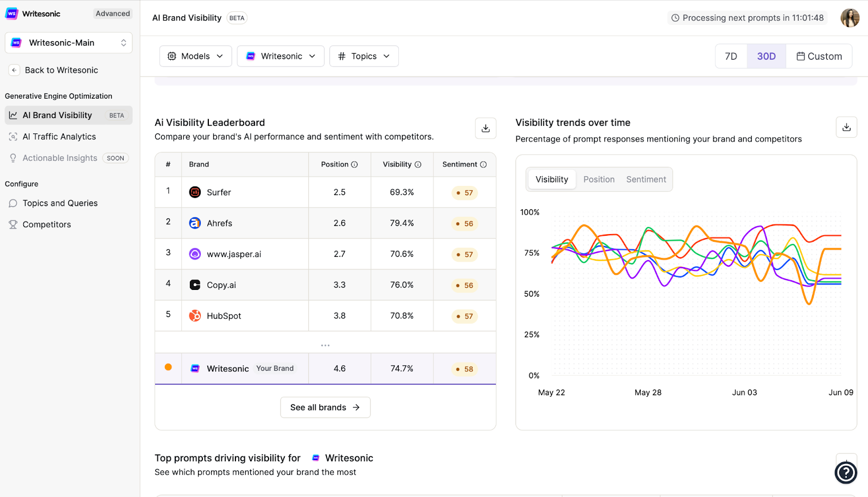Click the Brand column header
The width and height of the screenshot is (868, 497).
199,165
